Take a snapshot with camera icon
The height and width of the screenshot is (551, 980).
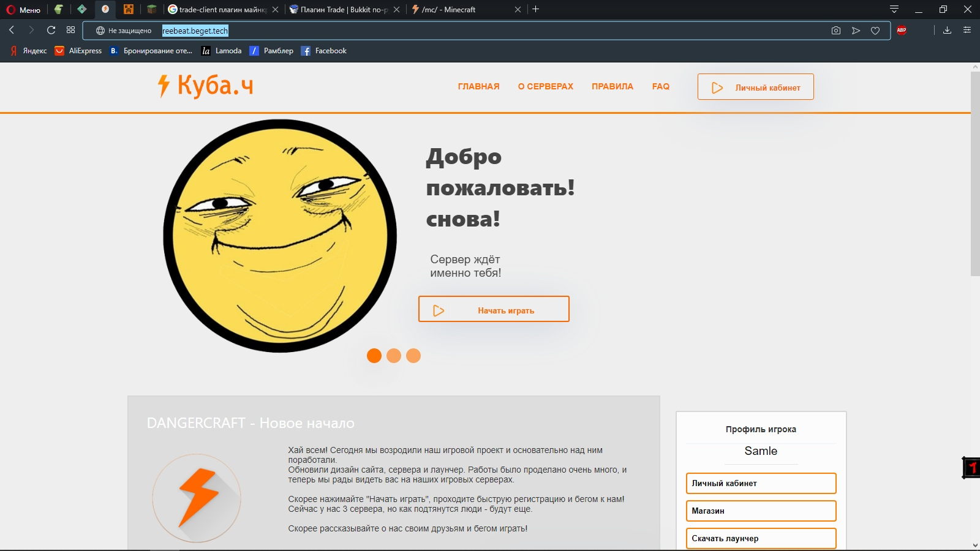836,31
